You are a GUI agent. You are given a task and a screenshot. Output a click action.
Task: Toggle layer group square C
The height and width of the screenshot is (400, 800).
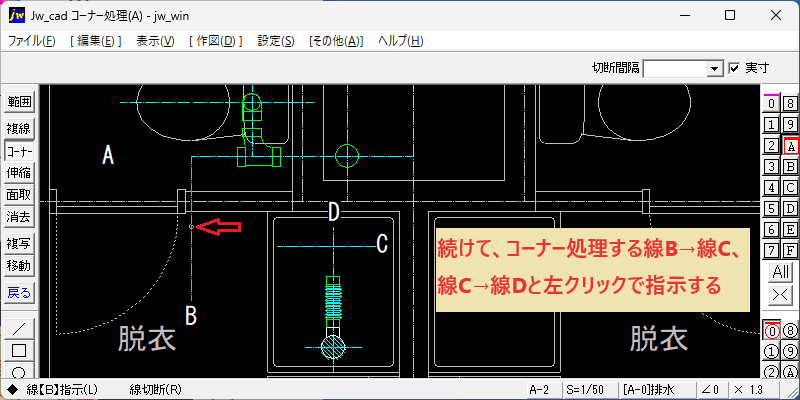(790, 188)
